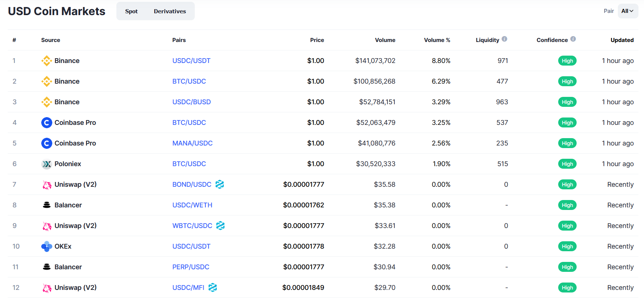Click Uniswap (V2) name in row 12

[75, 288]
